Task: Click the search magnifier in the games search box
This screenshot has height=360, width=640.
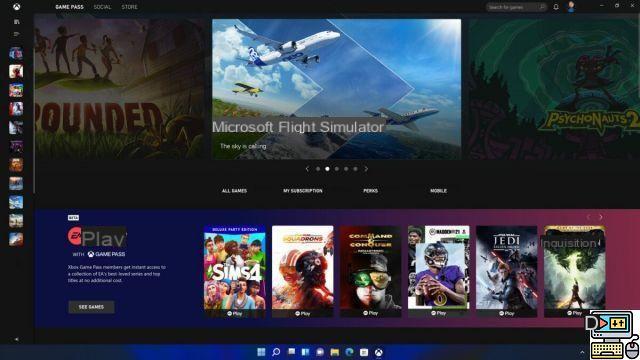Action: pyautogui.click(x=542, y=7)
